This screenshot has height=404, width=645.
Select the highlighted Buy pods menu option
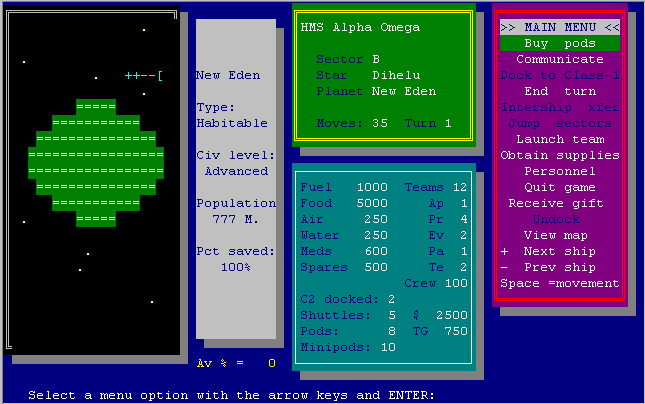[560, 44]
